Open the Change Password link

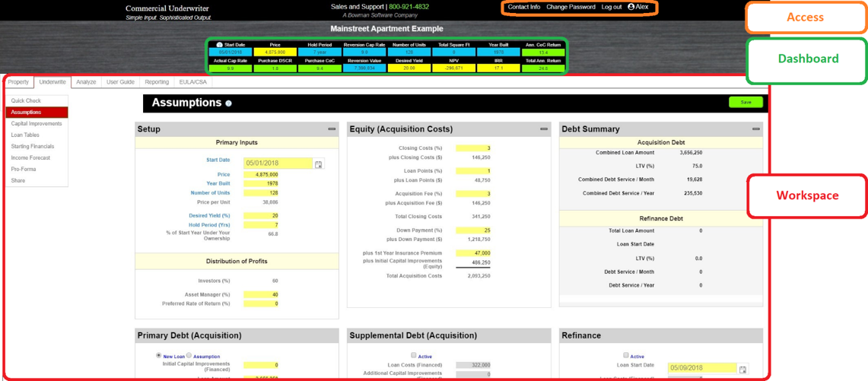tap(571, 7)
